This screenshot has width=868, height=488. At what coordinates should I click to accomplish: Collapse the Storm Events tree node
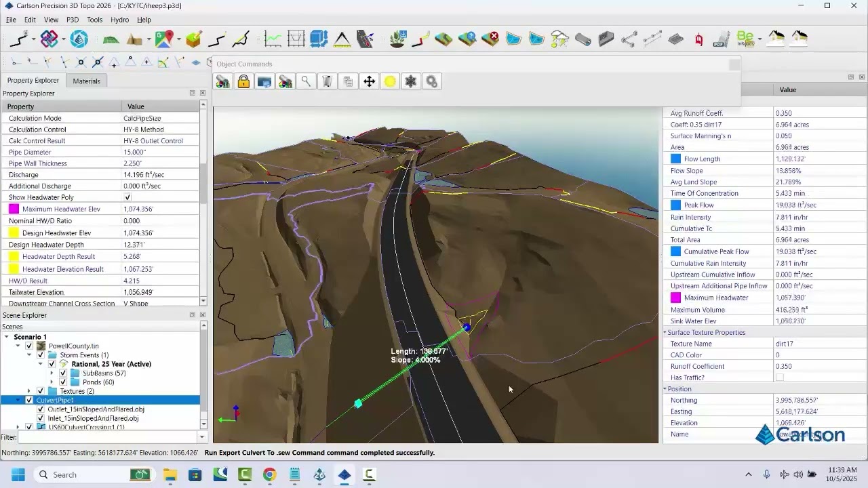click(29, 355)
